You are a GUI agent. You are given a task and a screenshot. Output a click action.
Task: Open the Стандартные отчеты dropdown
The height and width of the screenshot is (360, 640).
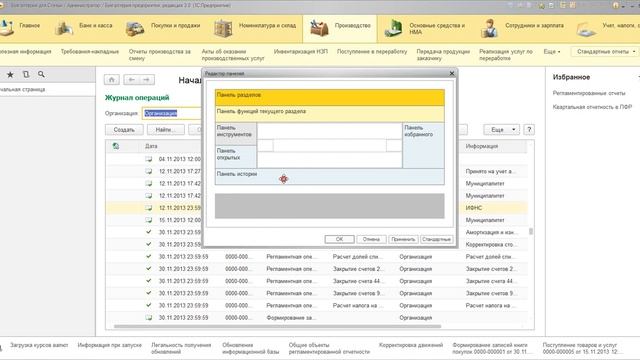click(x=606, y=52)
